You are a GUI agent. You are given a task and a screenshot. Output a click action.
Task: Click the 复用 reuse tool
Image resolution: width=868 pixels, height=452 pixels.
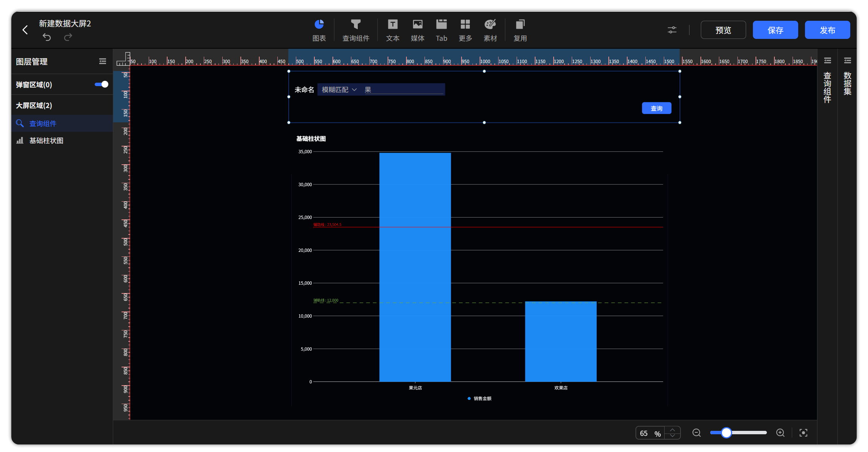point(520,30)
